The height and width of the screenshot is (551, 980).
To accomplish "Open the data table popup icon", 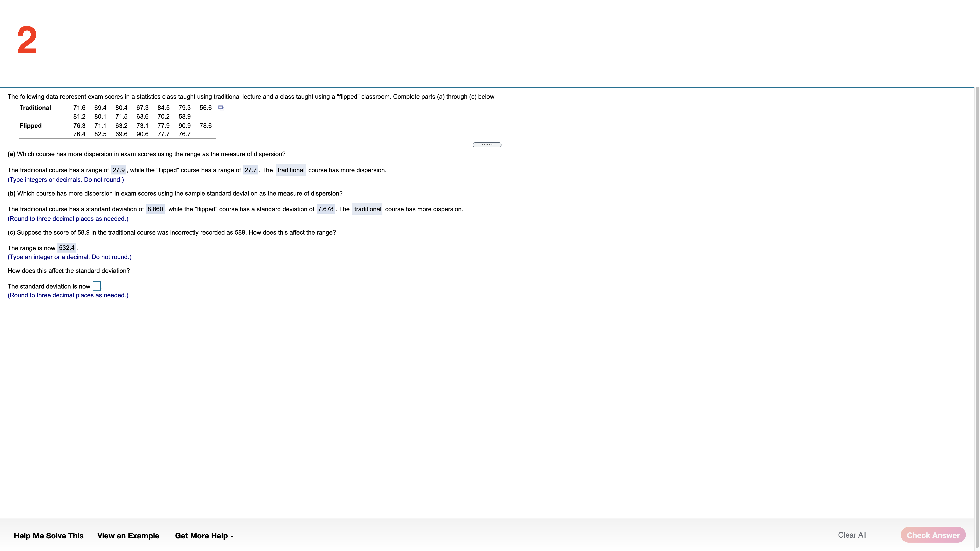I will (x=221, y=108).
